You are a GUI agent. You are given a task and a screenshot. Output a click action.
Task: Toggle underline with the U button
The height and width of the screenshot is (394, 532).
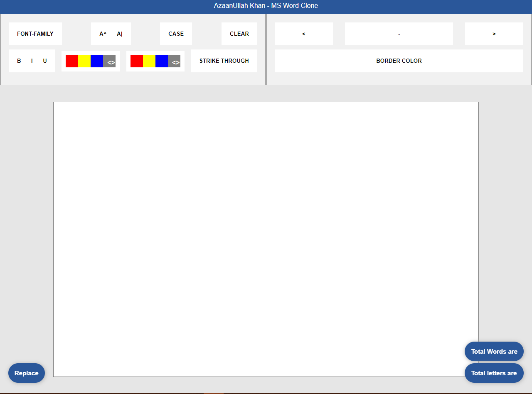(45, 61)
